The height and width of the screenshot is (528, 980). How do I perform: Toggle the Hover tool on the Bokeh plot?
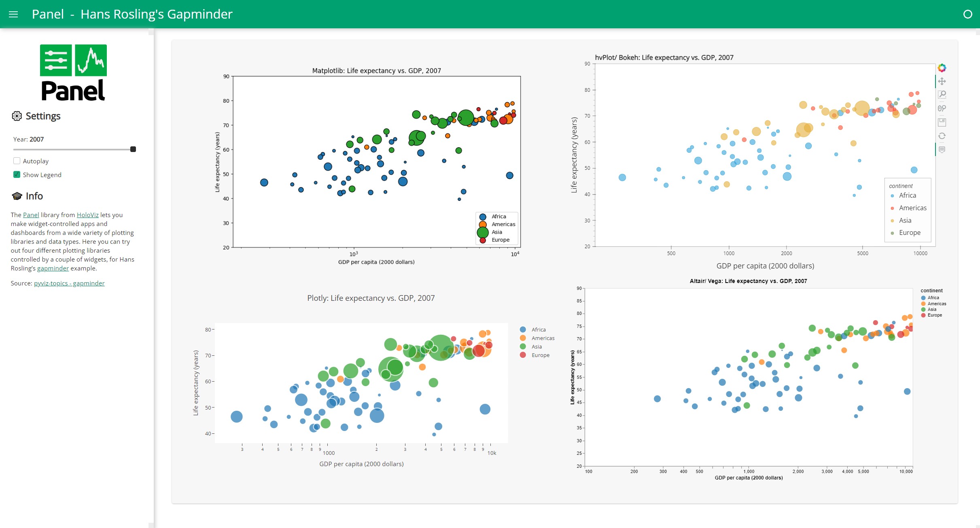(x=943, y=149)
